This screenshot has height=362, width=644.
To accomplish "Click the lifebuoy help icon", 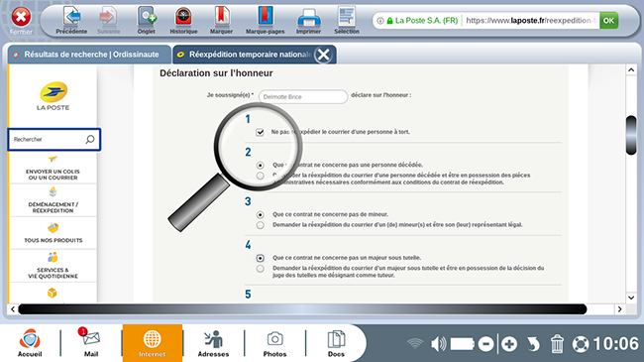I will pos(581,344).
